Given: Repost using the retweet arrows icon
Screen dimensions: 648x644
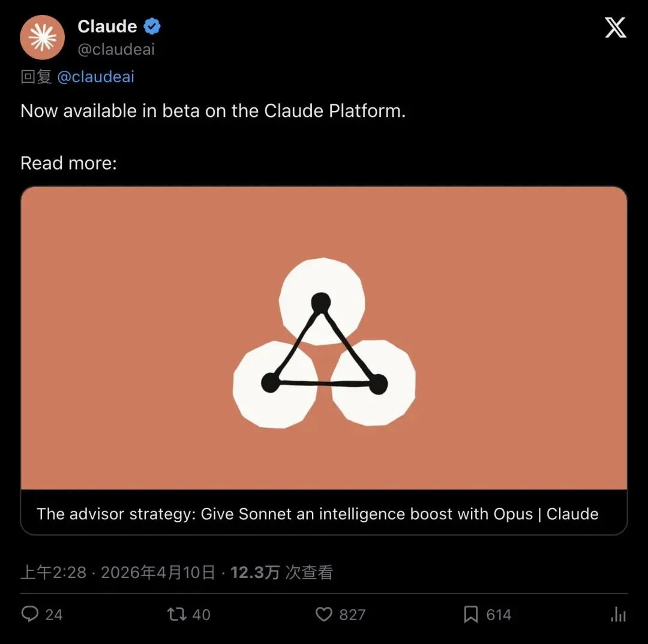Looking at the screenshot, I should pos(176,614).
